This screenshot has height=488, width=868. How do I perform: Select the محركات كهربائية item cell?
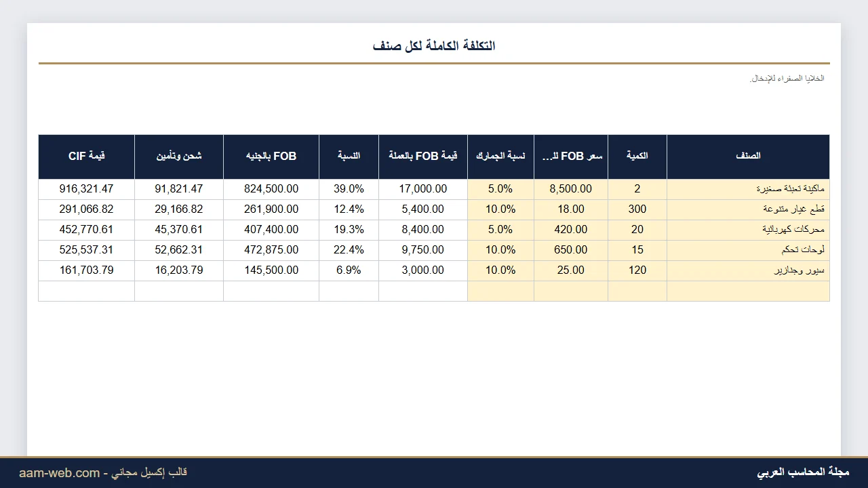click(x=748, y=230)
